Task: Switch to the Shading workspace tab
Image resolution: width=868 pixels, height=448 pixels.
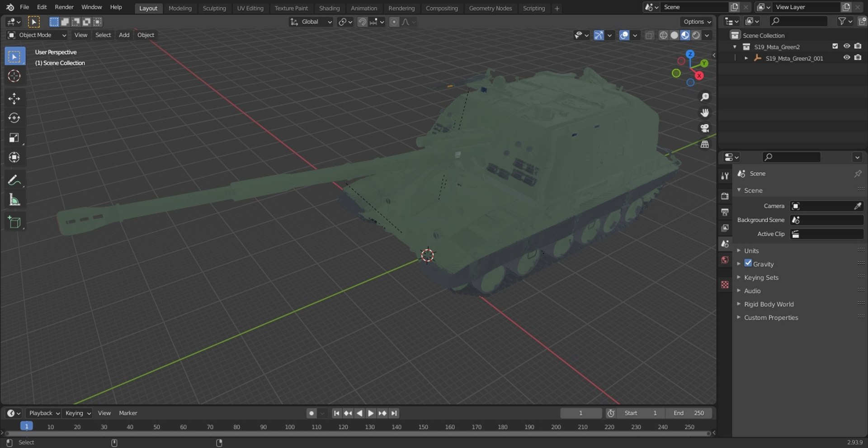Action: pos(329,8)
